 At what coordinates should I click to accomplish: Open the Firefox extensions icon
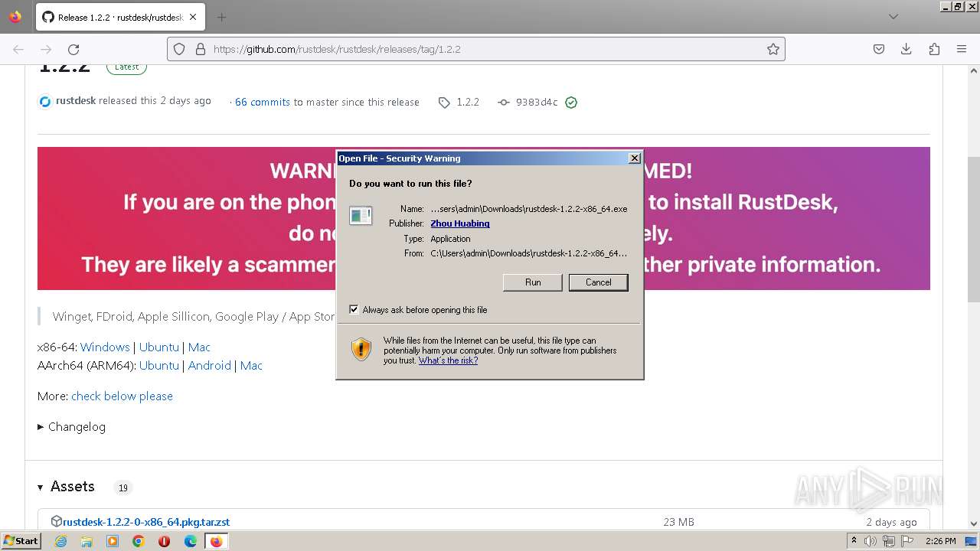pos(934,49)
